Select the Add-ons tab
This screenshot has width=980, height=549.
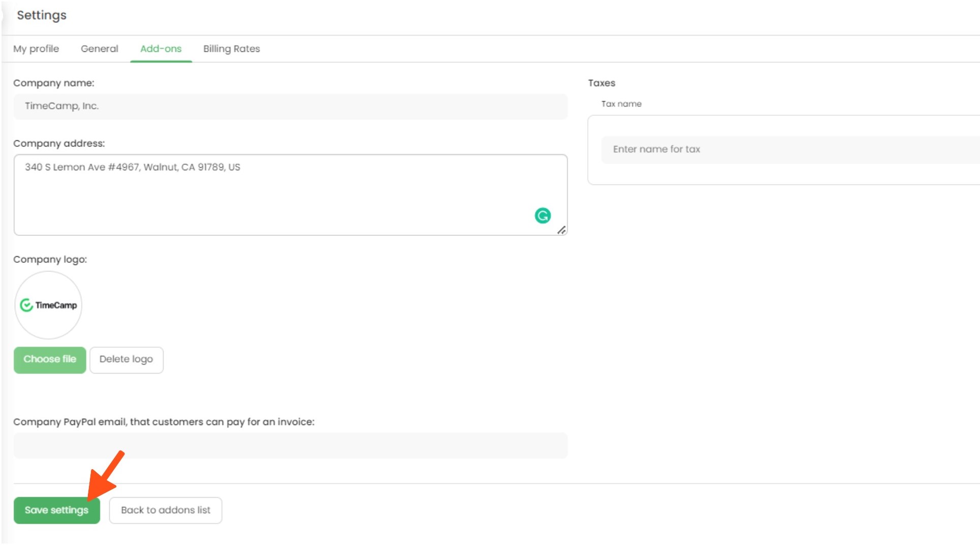coord(161,49)
